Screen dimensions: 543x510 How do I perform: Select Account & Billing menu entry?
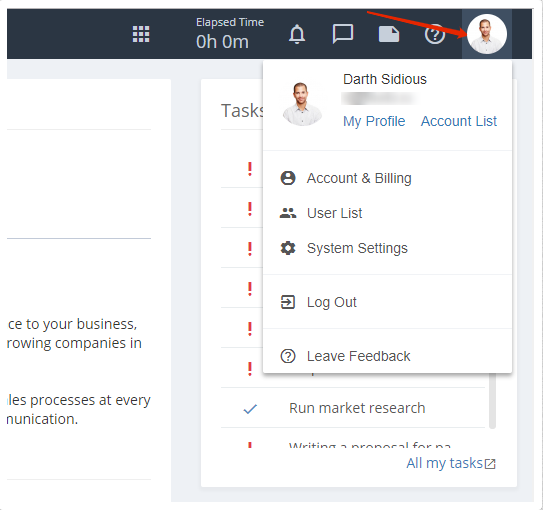click(387, 178)
